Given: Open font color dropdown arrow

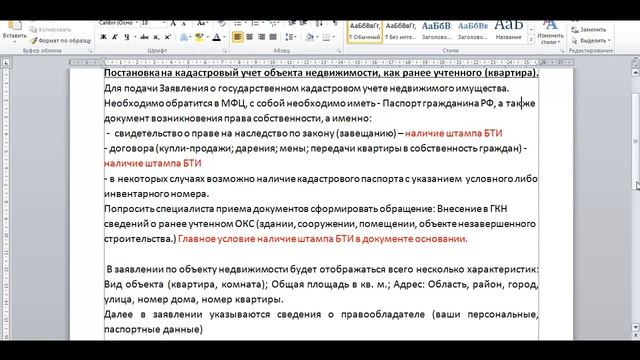Looking at the screenshot, I should 224,37.
